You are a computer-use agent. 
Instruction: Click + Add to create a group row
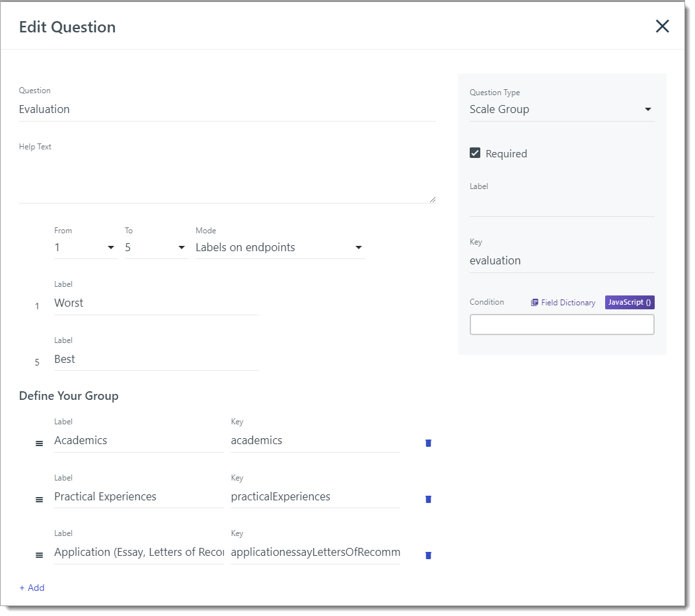tap(32, 588)
